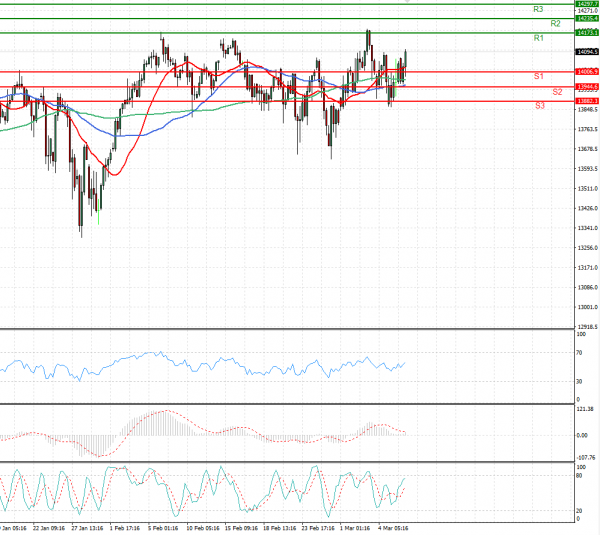Click the 1 Mar 01:16 time label
This screenshot has width=600, height=535.
(x=355, y=528)
